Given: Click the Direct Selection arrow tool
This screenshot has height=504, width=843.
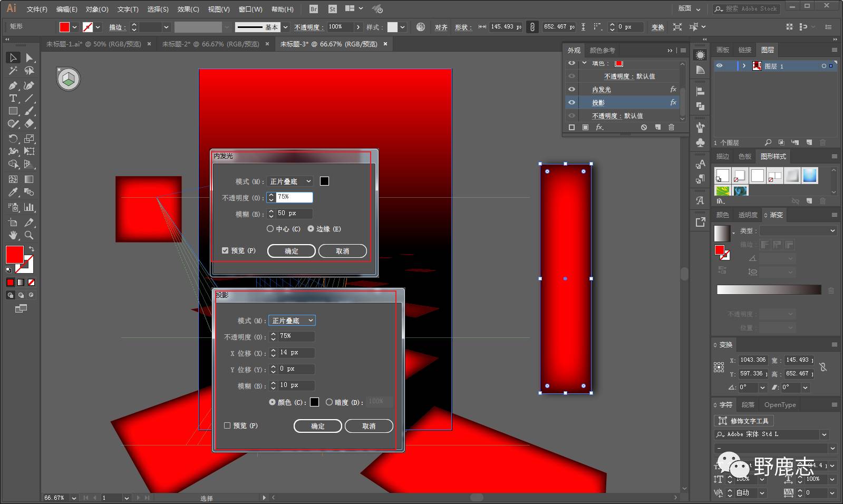Looking at the screenshot, I should tap(29, 57).
